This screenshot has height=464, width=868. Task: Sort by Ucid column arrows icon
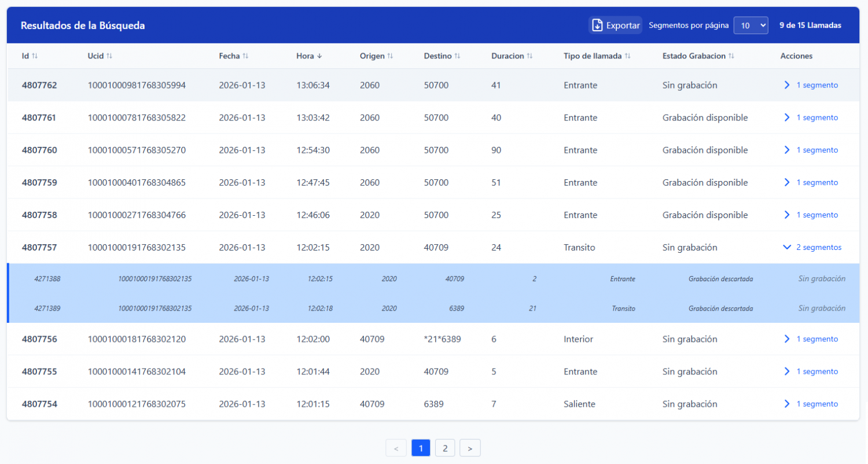(x=109, y=56)
